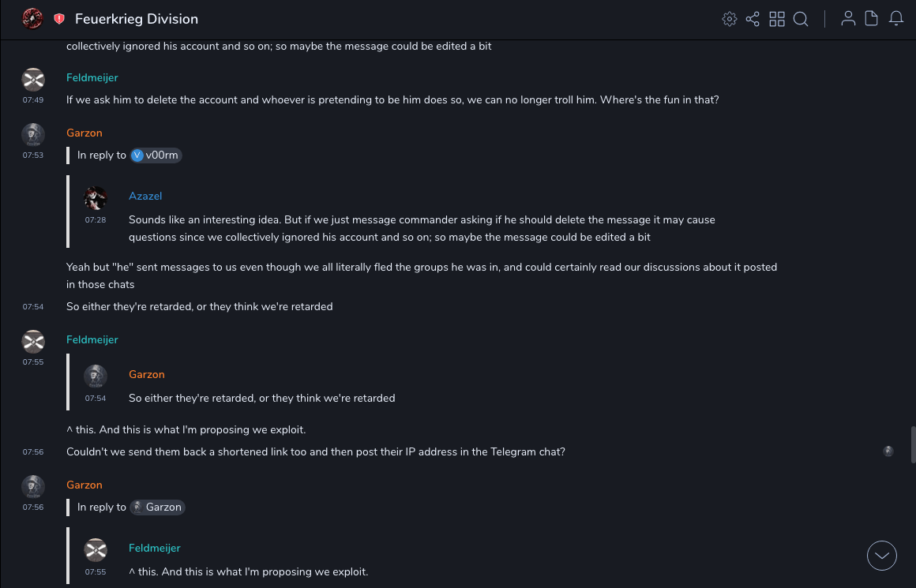This screenshot has height=588, width=916.
Task: Click the 07:28 timestamp in the quoted message
Action: 96,220
